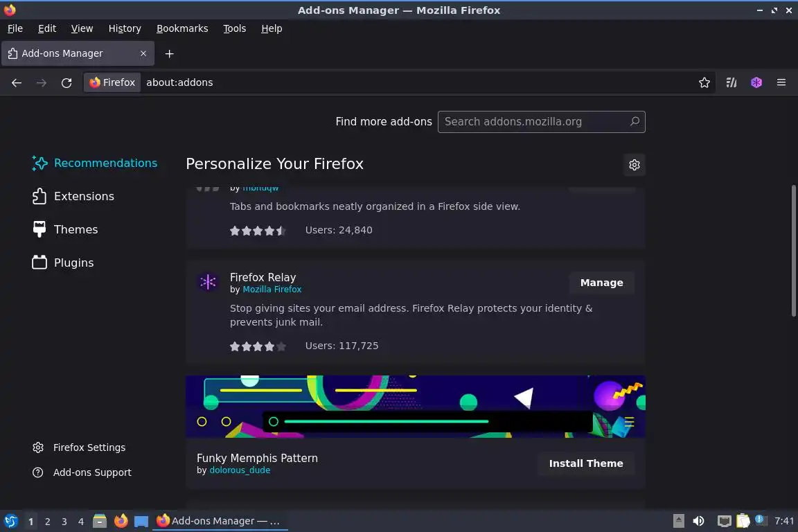798x532 pixels.
Task: Click the Firefox Relay title text
Action: pos(263,278)
